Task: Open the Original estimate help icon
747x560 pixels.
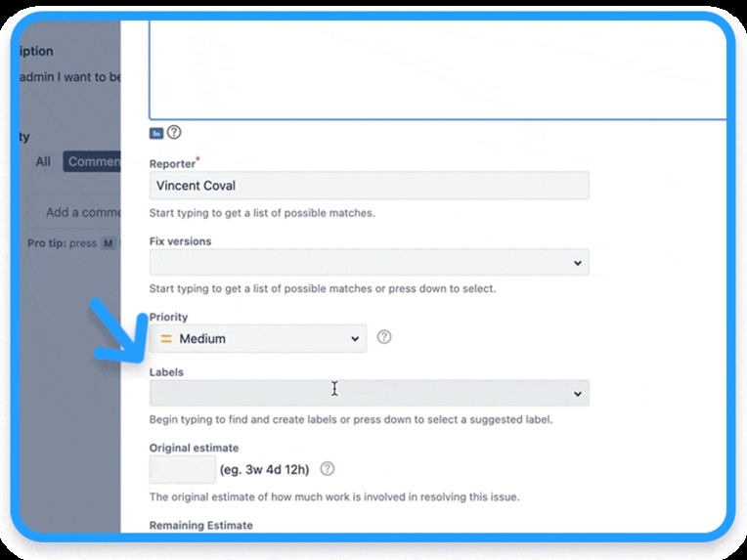Action: point(327,468)
